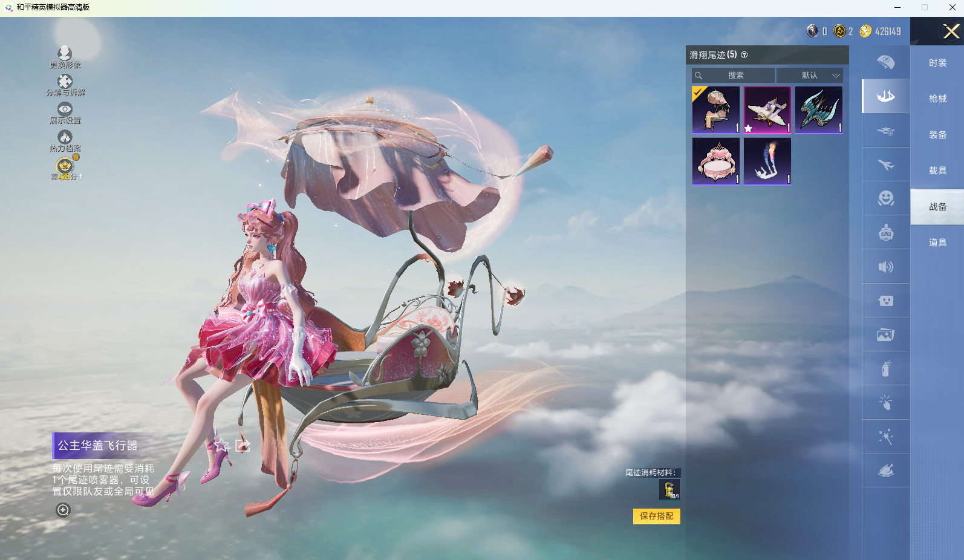Click the gold badge currency showing 2
964x560 pixels.
840,31
